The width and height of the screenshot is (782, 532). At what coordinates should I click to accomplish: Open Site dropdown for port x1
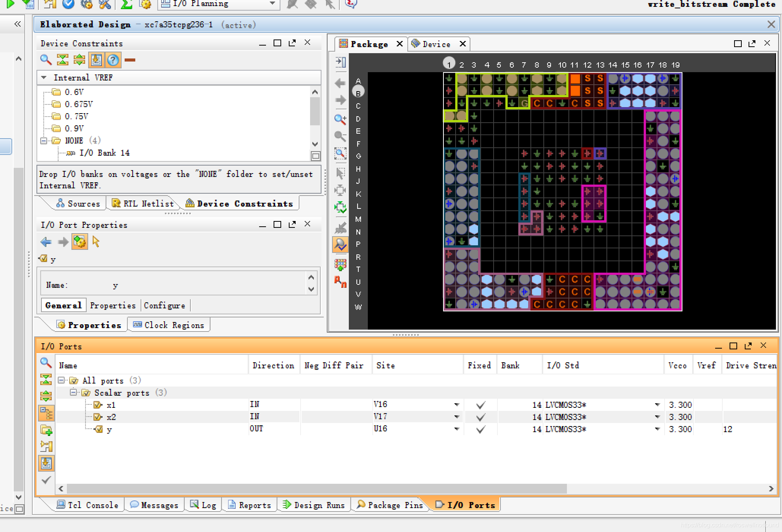[457, 405]
